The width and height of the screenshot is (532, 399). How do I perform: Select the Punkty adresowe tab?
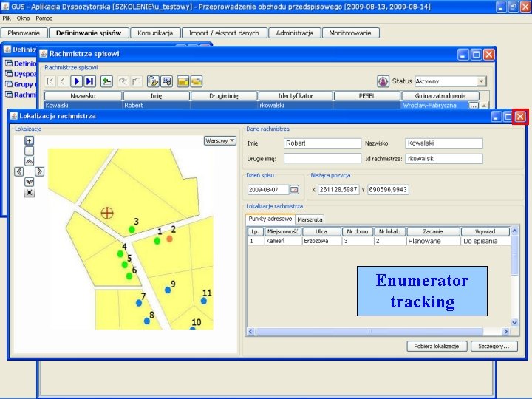pyautogui.click(x=270, y=219)
